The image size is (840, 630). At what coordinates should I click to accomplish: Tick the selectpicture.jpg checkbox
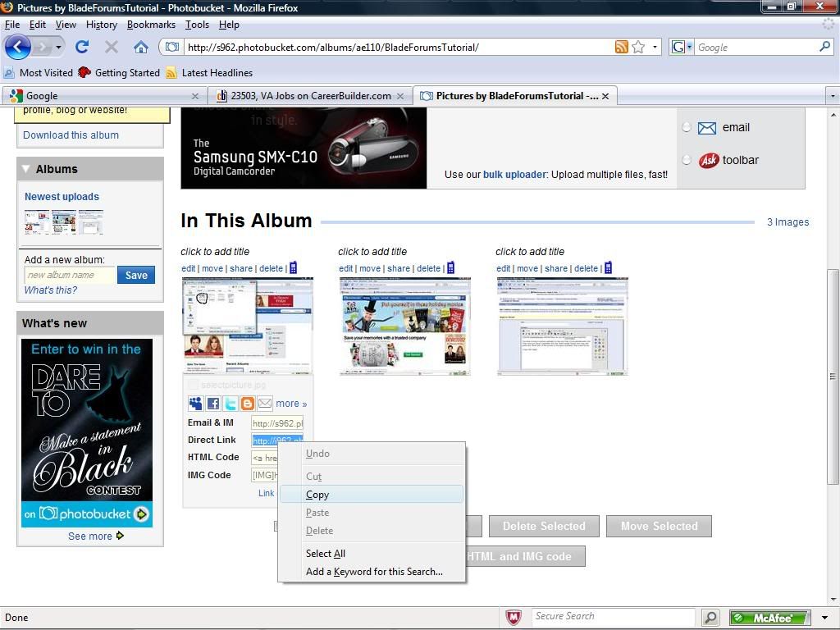[x=193, y=385]
